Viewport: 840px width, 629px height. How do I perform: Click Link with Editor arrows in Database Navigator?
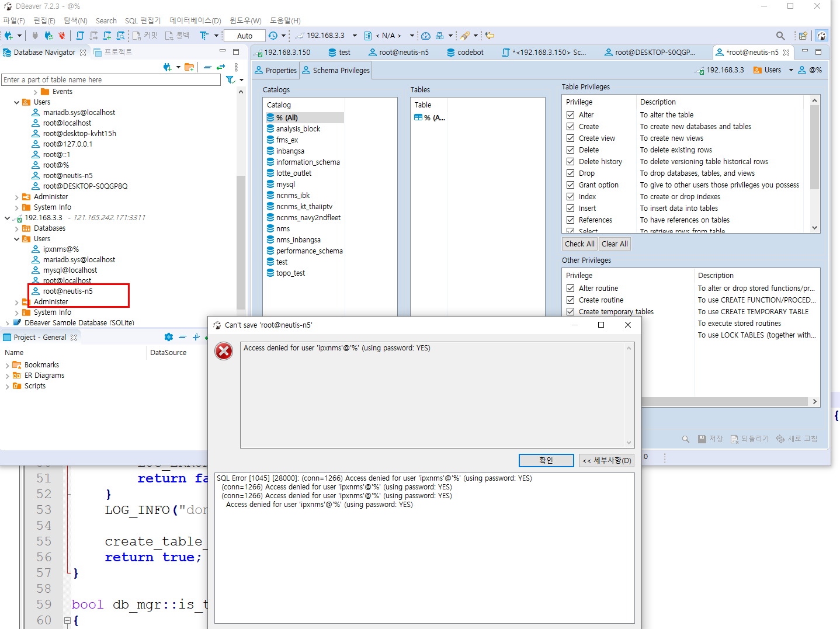[x=221, y=67]
